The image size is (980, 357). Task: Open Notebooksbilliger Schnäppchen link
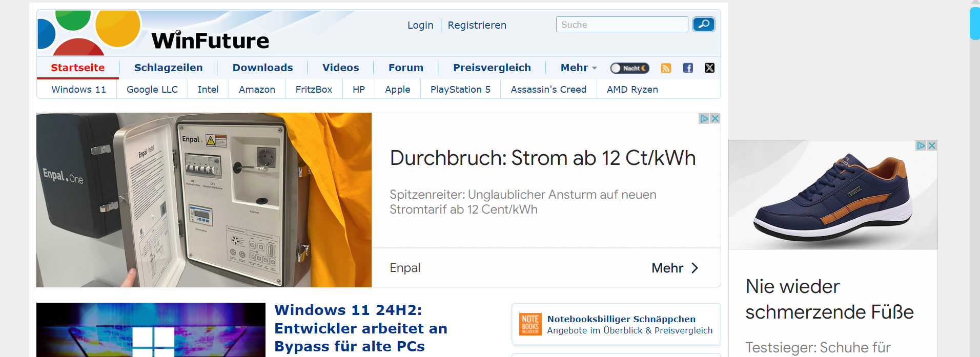coord(621,319)
